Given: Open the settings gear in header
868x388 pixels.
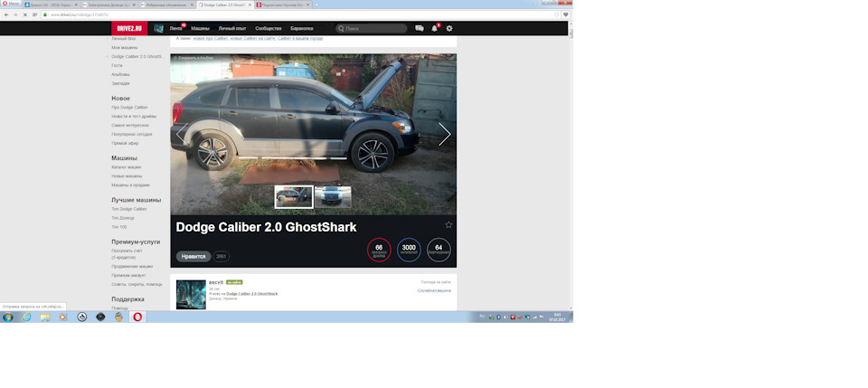Looking at the screenshot, I should coord(449,28).
